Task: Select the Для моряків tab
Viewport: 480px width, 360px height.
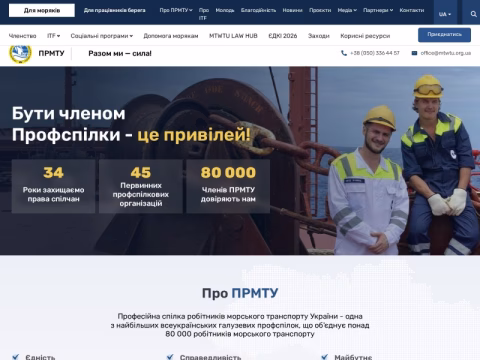Action: pyautogui.click(x=42, y=10)
